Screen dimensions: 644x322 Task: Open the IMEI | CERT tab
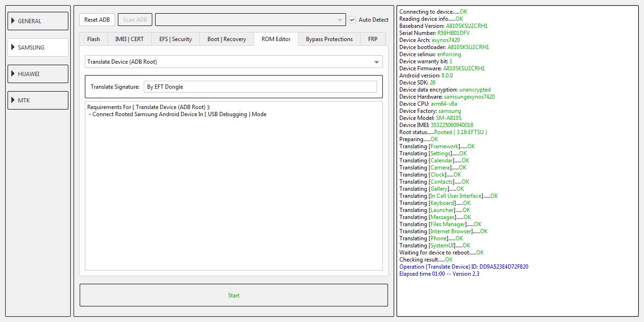point(130,39)
